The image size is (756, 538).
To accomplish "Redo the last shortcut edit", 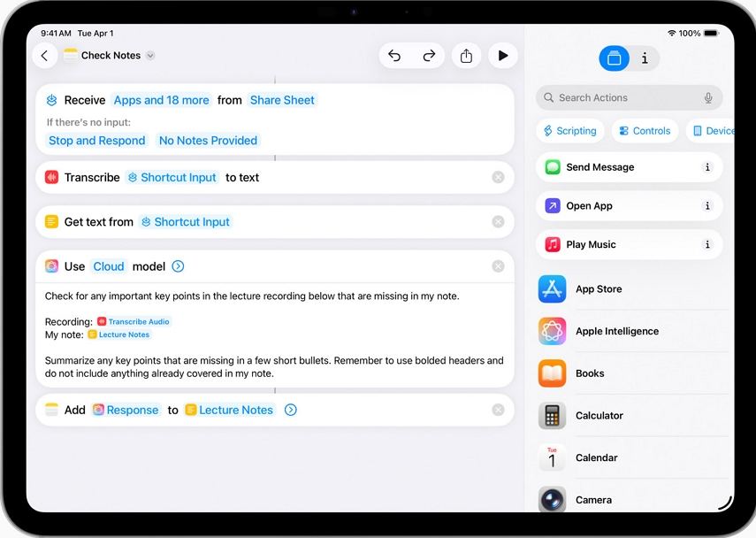I will (429, 56).
